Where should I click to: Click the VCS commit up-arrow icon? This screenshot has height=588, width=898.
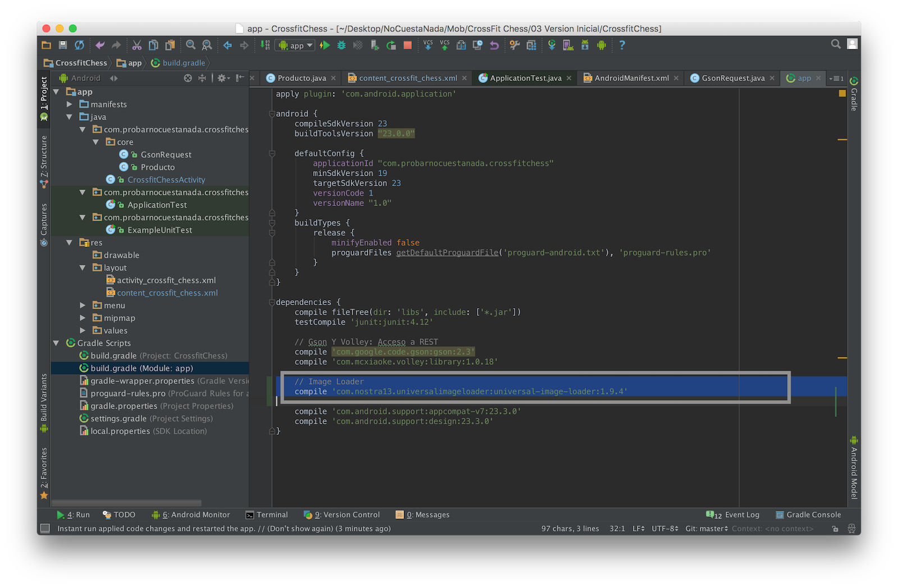pos(445,45)
